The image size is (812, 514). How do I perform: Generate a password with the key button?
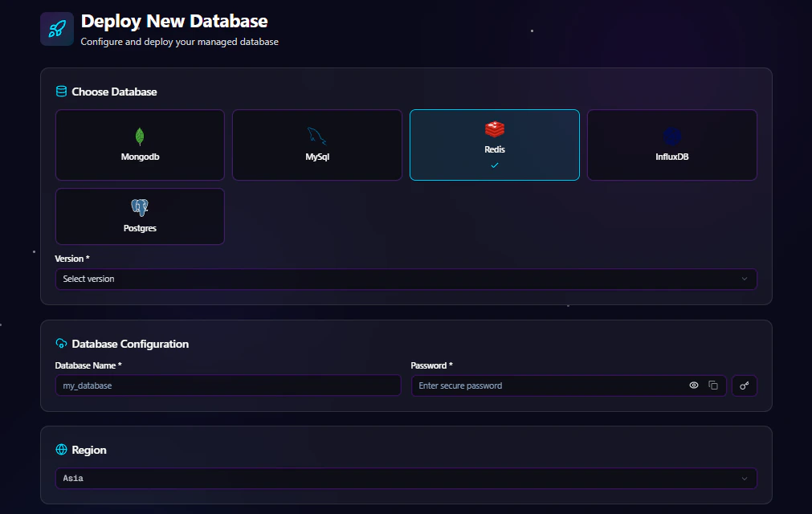(745, 385)
